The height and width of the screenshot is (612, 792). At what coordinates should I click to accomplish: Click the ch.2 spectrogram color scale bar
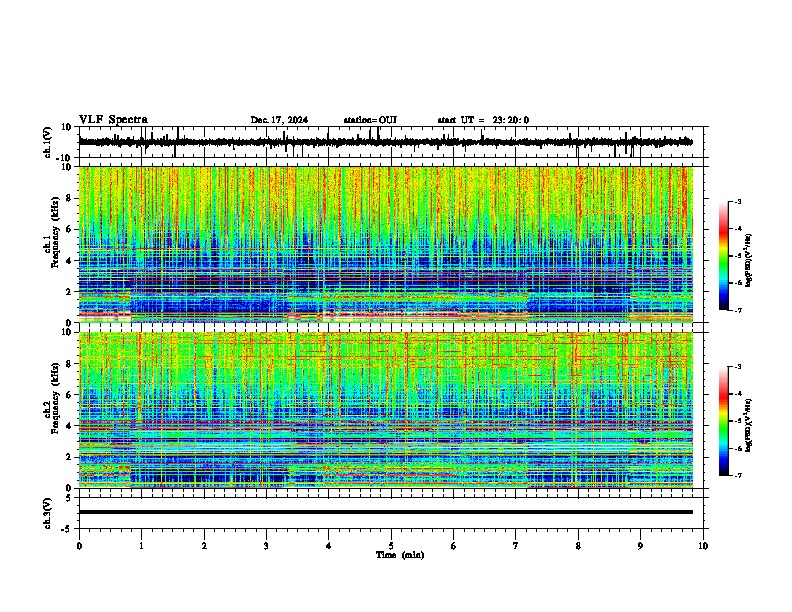click(x=724, y=421)
